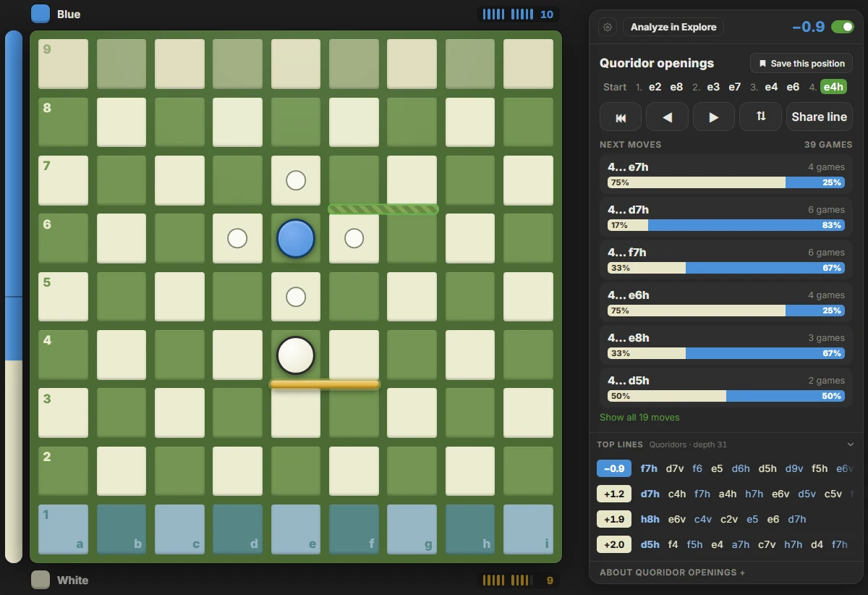Click f7h in the first top line
This screenshot has width=868, height=595.
(x=649, y=468)
